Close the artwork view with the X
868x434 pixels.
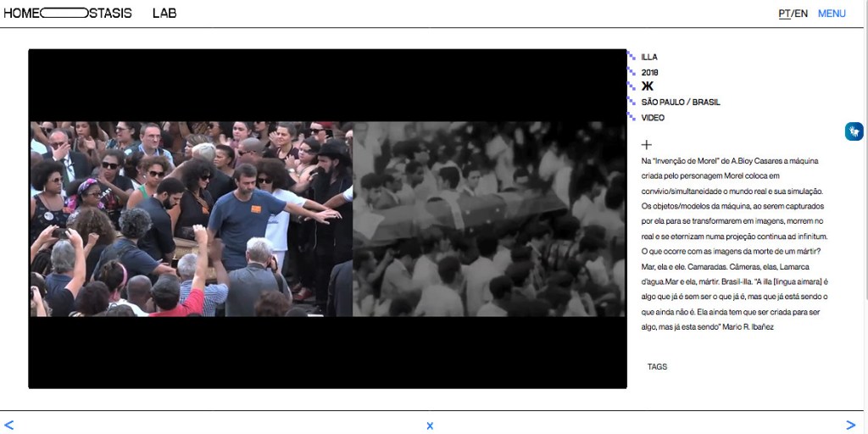point(430,426)
